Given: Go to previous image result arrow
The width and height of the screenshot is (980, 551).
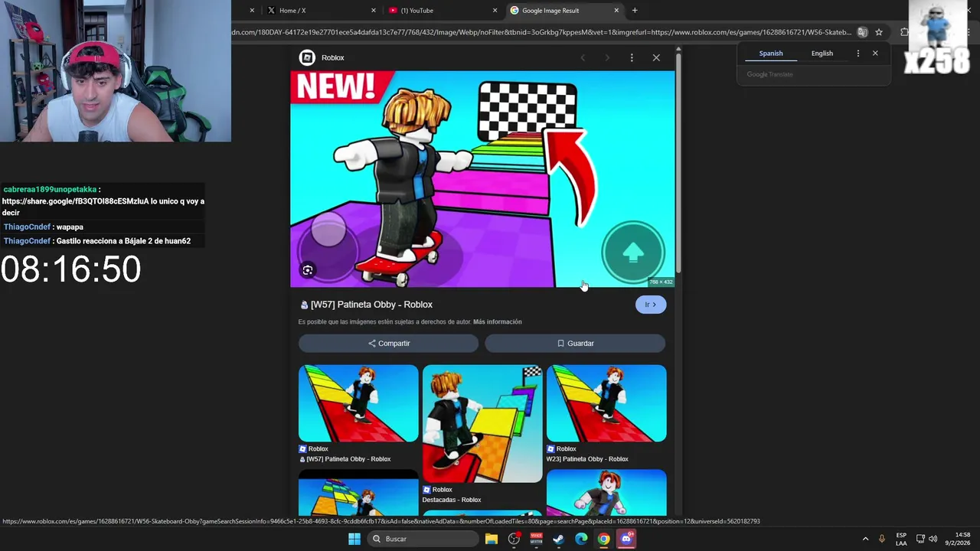Looking at the screenshot, I should [583, 57].
